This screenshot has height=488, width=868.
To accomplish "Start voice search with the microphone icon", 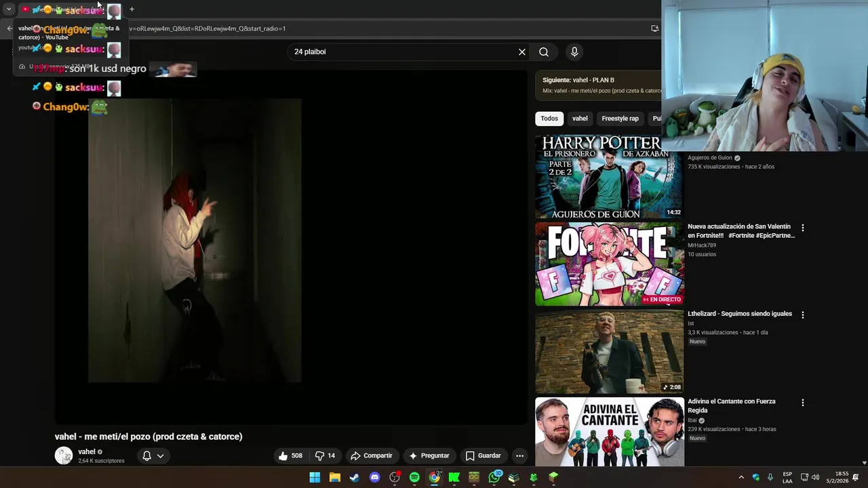I will 574,52.
